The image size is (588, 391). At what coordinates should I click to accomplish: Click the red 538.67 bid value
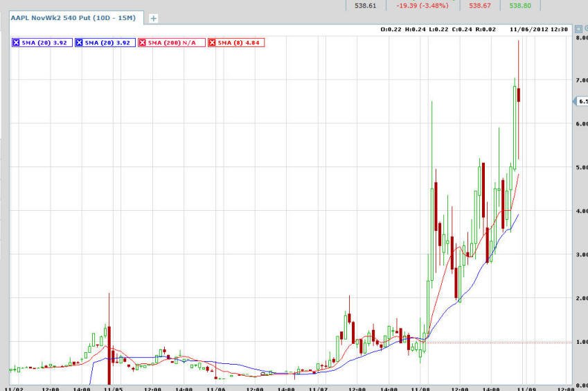(x=480, y=6)
